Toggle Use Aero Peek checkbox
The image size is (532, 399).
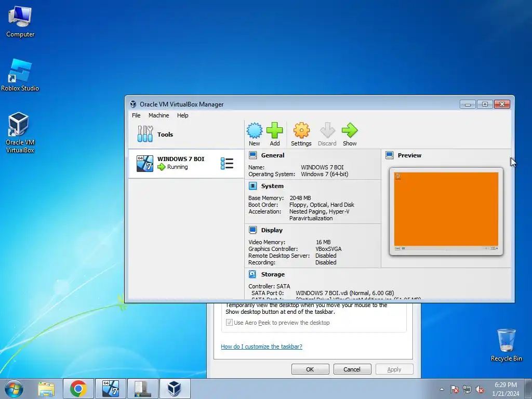(229, 322)
